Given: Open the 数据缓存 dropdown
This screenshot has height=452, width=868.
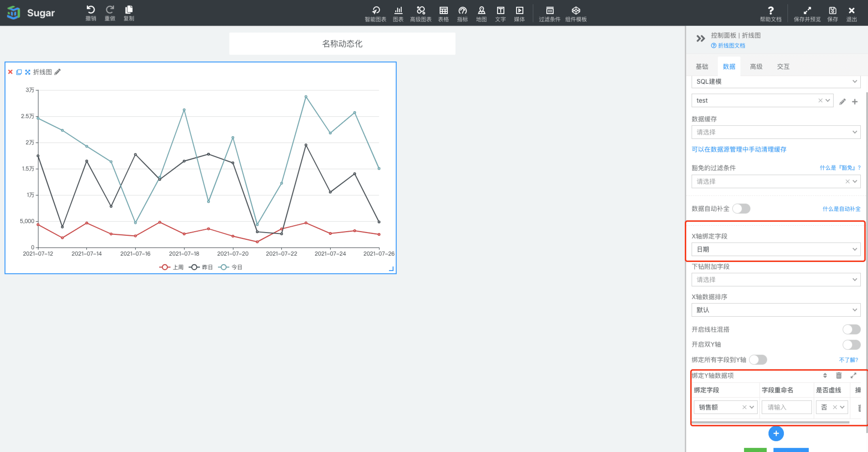Looking at the screenshot, I should pyautogui.click(x=776, y=132).
